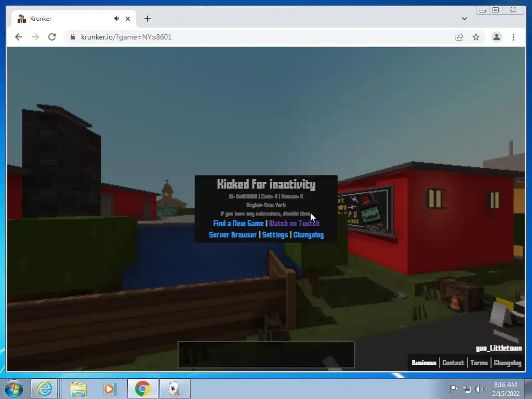Share this page using the share icon
This screenshot has width=532, height=399.
tap(459, 37)
